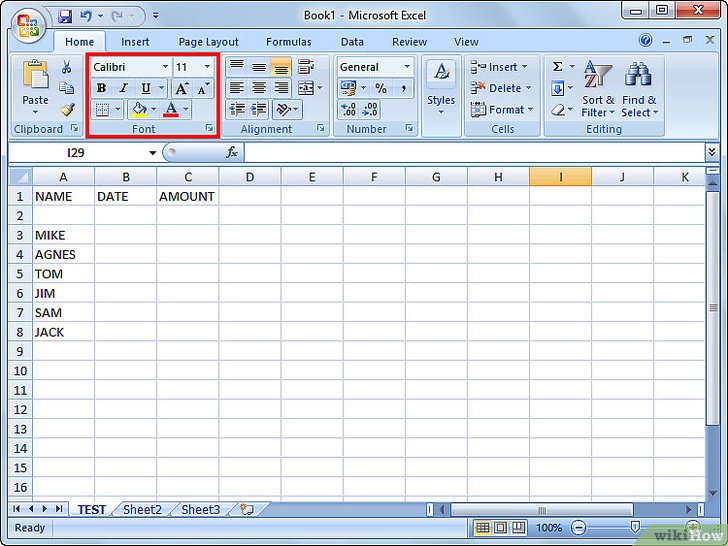Click Insert cells button
The image size is (728, 546).
(x=499, y=67)
